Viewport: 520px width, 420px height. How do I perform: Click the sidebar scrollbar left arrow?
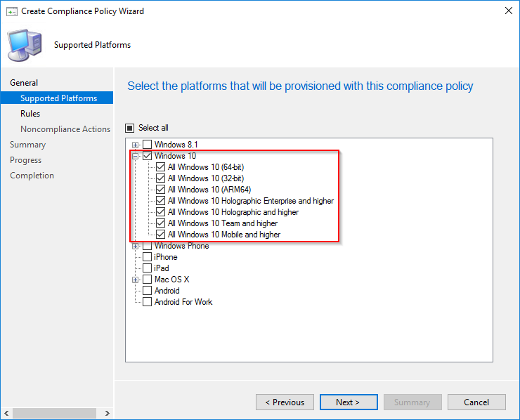(x=6, y=414)
